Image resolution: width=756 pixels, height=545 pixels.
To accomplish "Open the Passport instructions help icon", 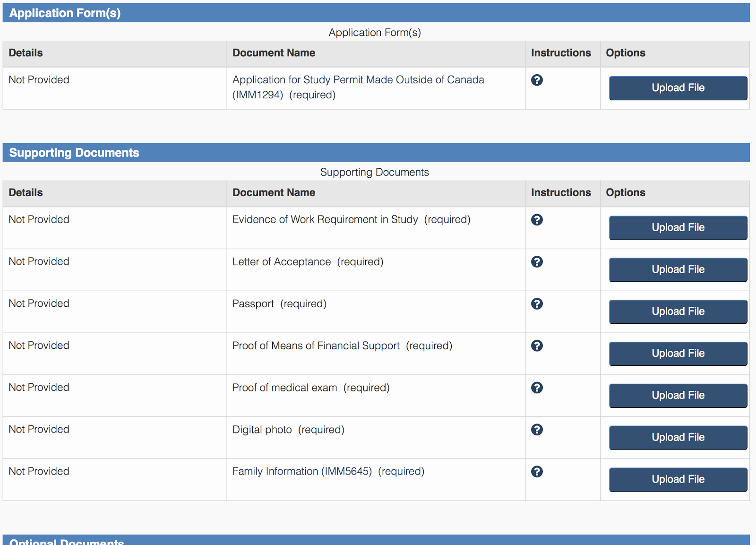I will pyautogui.click(x=537, y=303).
